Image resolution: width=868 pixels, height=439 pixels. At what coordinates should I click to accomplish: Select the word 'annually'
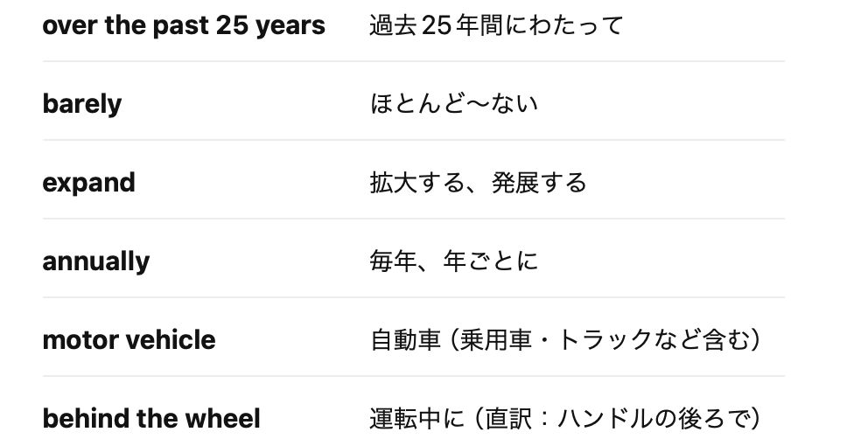95,261
